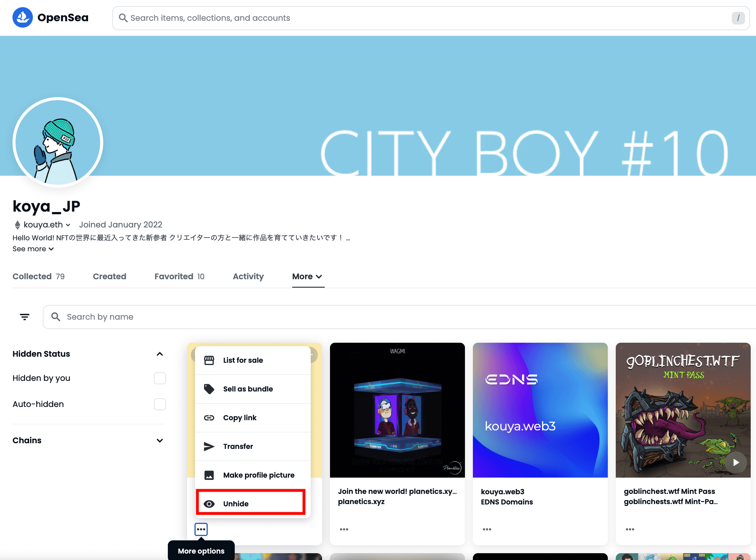This screenshot has height=560, width=756.
Task: Open more options on goblinchest.wtf card
Action: (x=630, y=529)
